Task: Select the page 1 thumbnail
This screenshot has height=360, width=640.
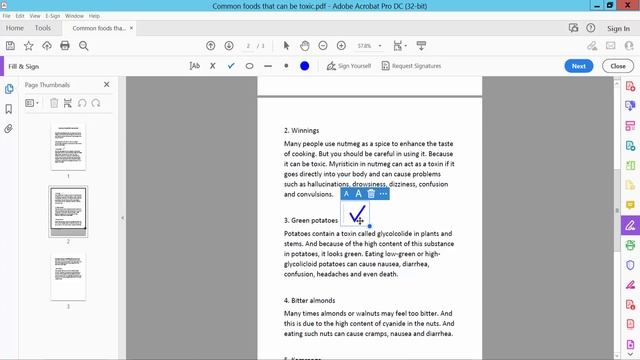Action: click(x=68, y=147)
